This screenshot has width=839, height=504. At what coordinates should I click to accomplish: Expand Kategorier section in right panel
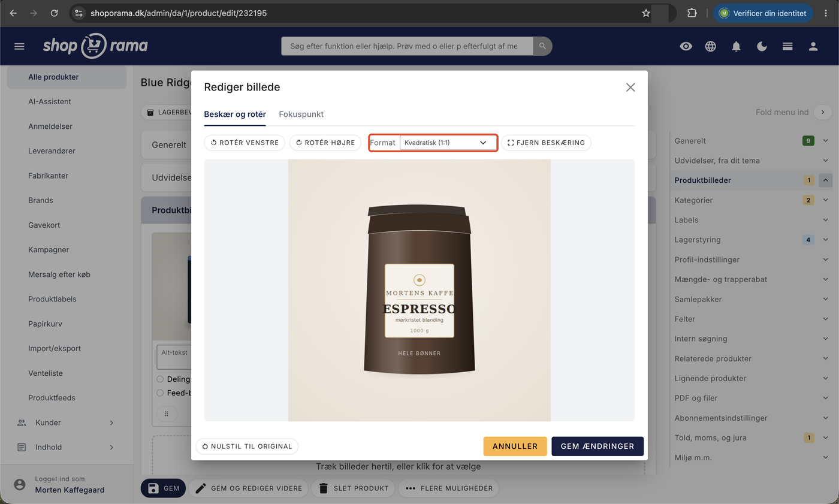click(x=825, y=200)
